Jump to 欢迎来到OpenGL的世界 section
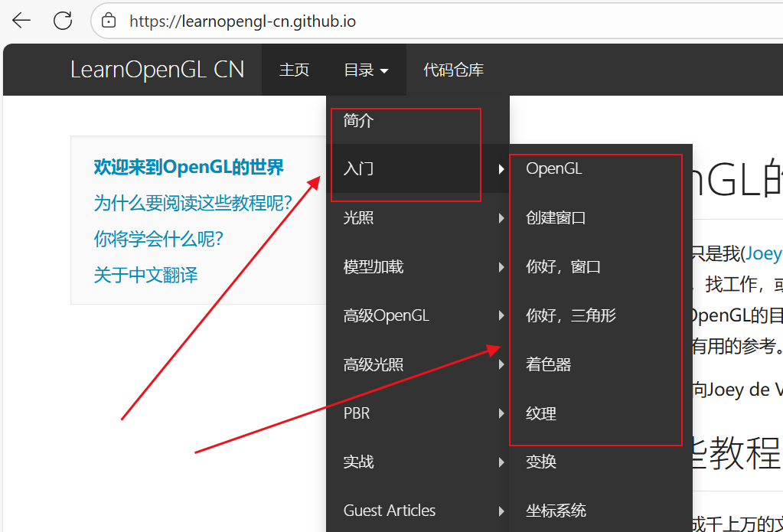783x532 pixels. point(189,167)
